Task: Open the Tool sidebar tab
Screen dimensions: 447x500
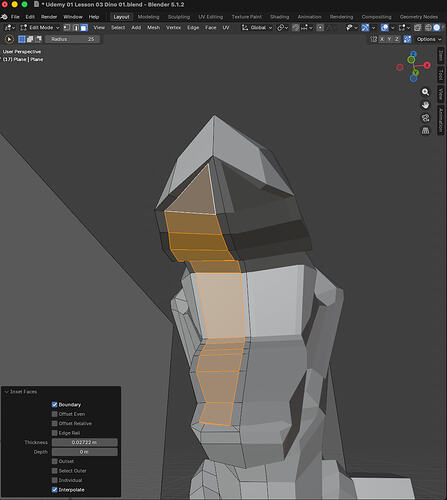Action: click(441, 75)
